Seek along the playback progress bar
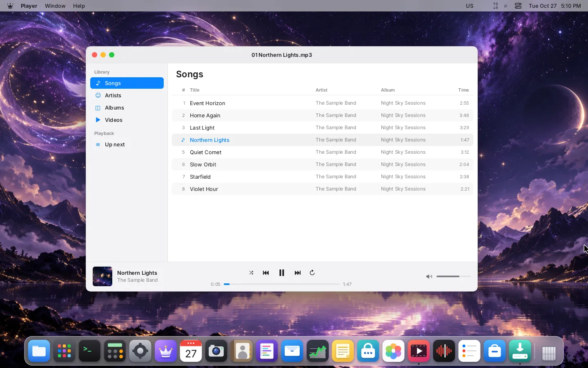Screen dimensions: 588x368 click(282, 284)
